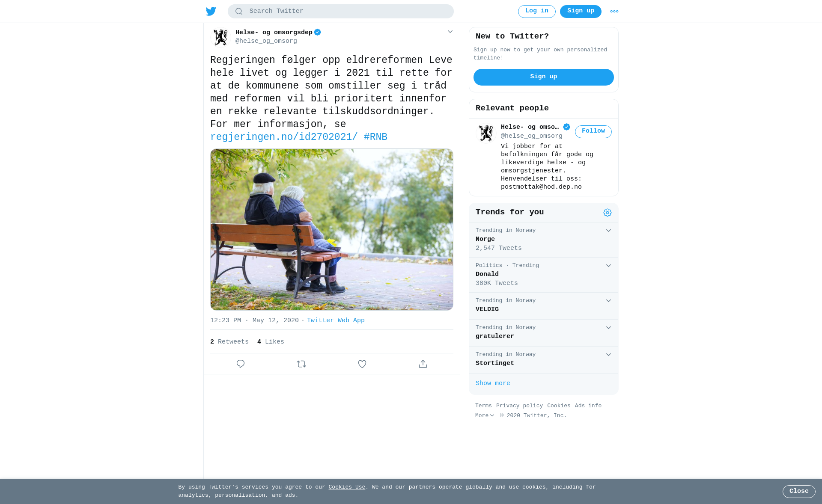822x504 pixels.
Task: Open the #RNB hashtag link
Action: tap(375, 137)
